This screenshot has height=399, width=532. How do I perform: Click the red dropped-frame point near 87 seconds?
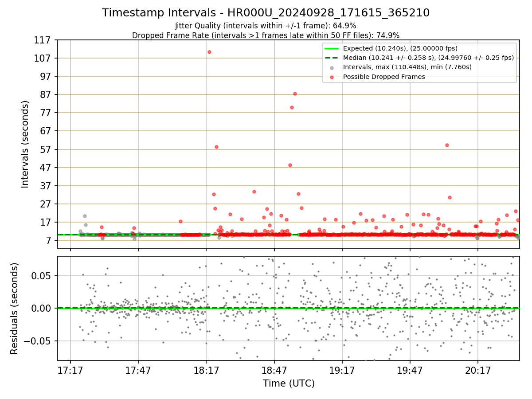[x=295, y=94]
